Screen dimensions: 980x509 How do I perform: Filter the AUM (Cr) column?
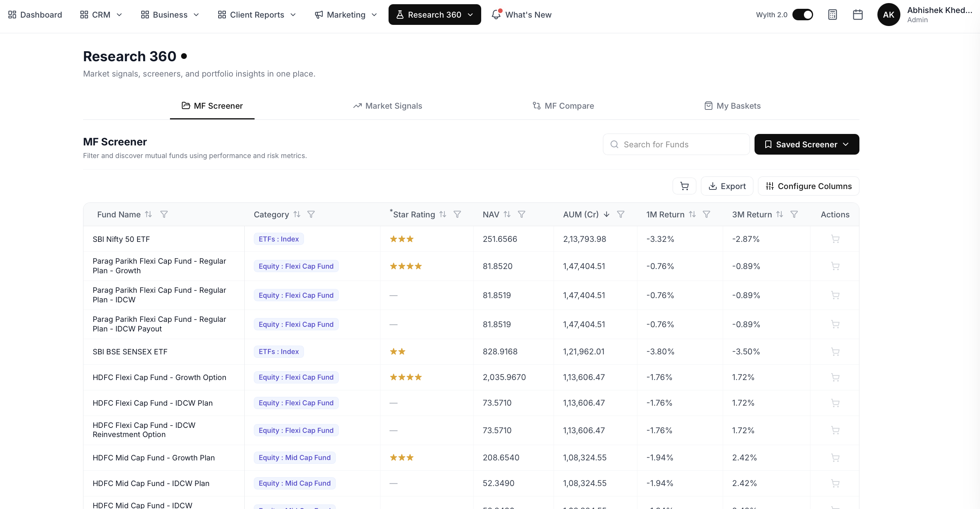621,214
